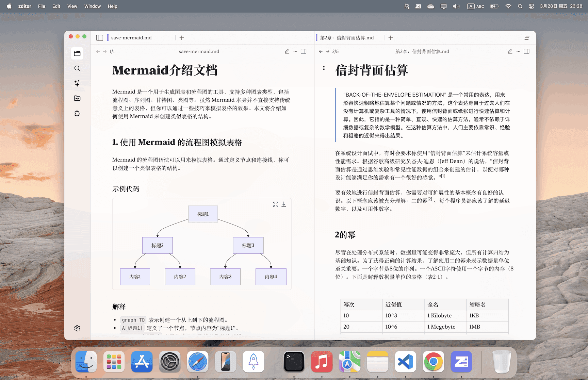Open Spotlight search in menu bar
The height and width of the screenshot is (380, 588).
point(520,6)
